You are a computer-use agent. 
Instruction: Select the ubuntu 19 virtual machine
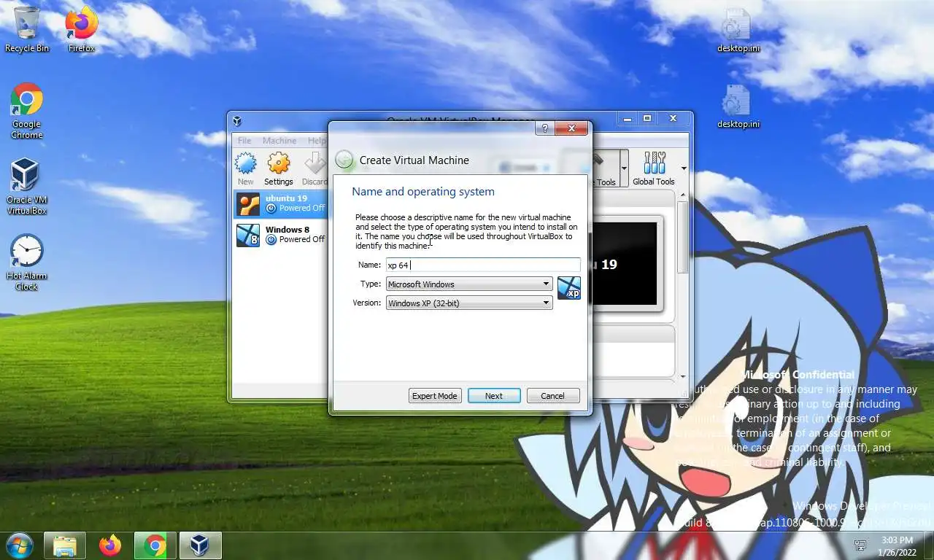tap(281, 204)
